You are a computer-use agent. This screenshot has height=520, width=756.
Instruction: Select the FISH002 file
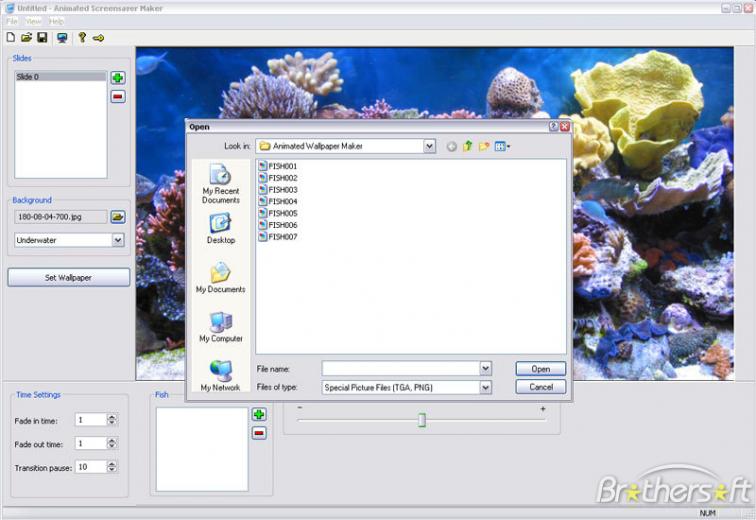(x=278, y=178)
